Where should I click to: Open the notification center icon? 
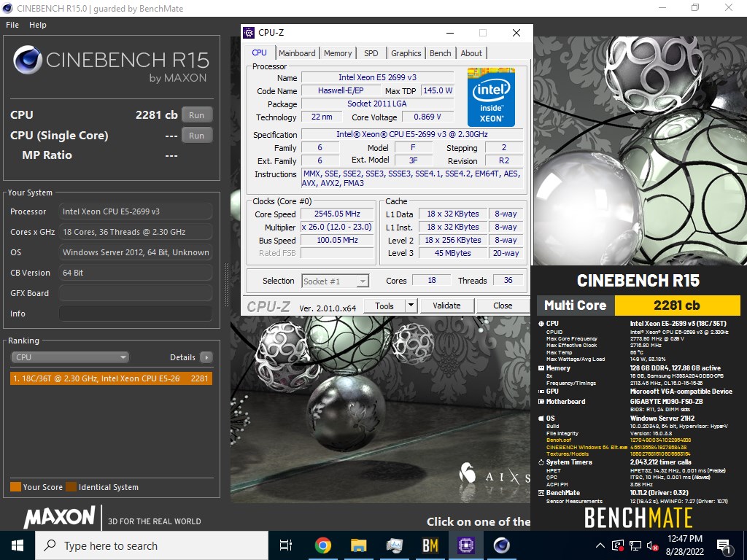point(724,546)
